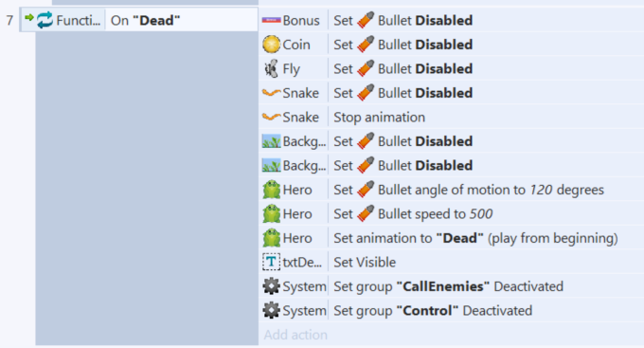The width and height of the screenshot is (644, 348).
Task: Select event number 7 margin
Action: tap(9, 20)
